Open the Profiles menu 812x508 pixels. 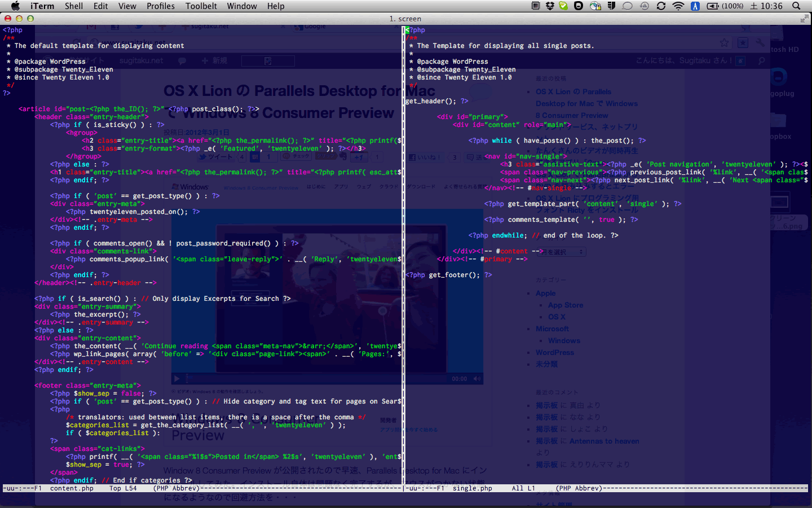(161, 6)
